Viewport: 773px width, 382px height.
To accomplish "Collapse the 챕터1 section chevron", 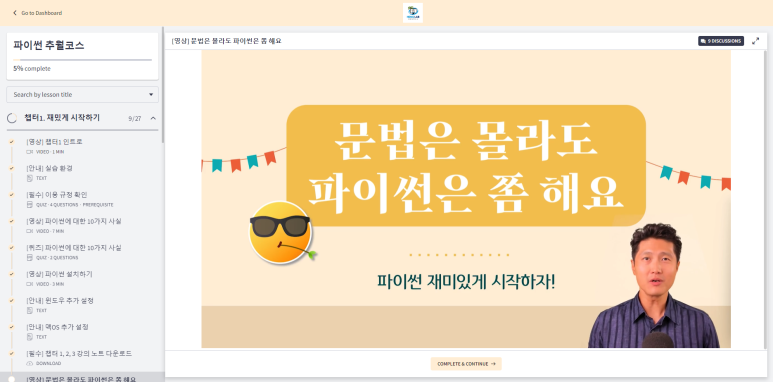I will 153,118.
